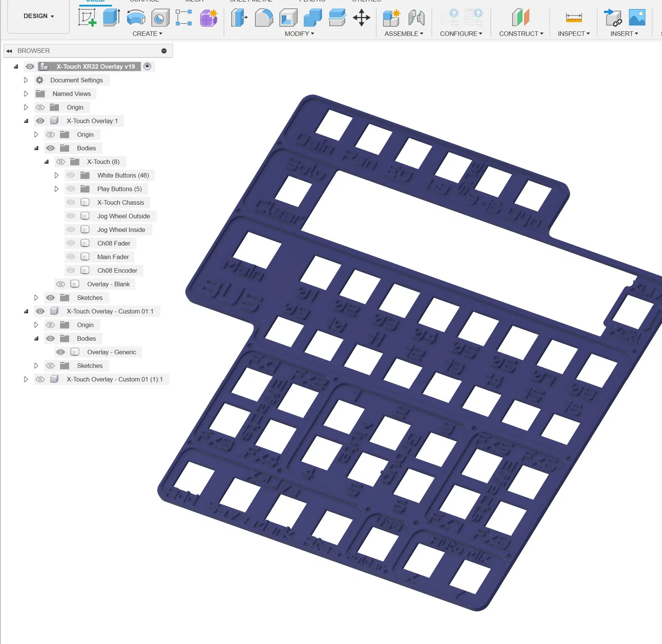This screenshot has height=644, width=662.
Task: Toggle visibility of X-Touch Chassis body
Action: tap(71, 203)
